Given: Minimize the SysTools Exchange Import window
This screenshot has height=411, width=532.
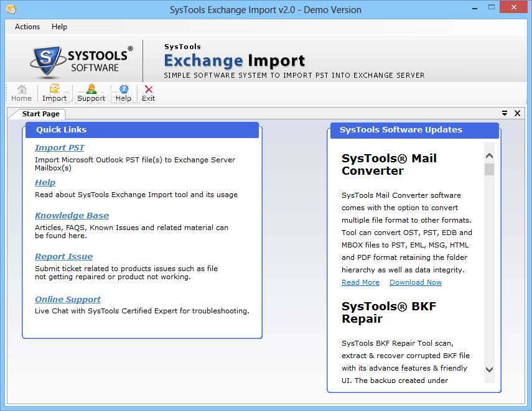Looking at the screenshot, I should (x=475, y=7).
